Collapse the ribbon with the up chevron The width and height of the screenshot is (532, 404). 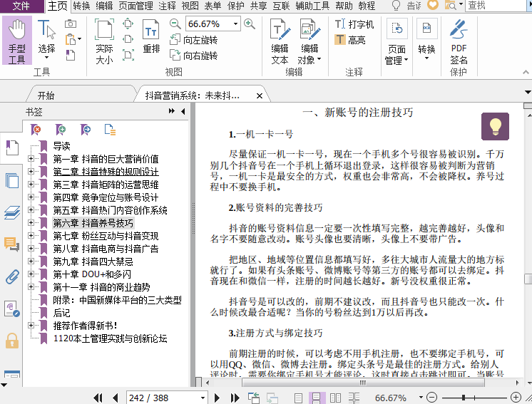pos(526,72)
